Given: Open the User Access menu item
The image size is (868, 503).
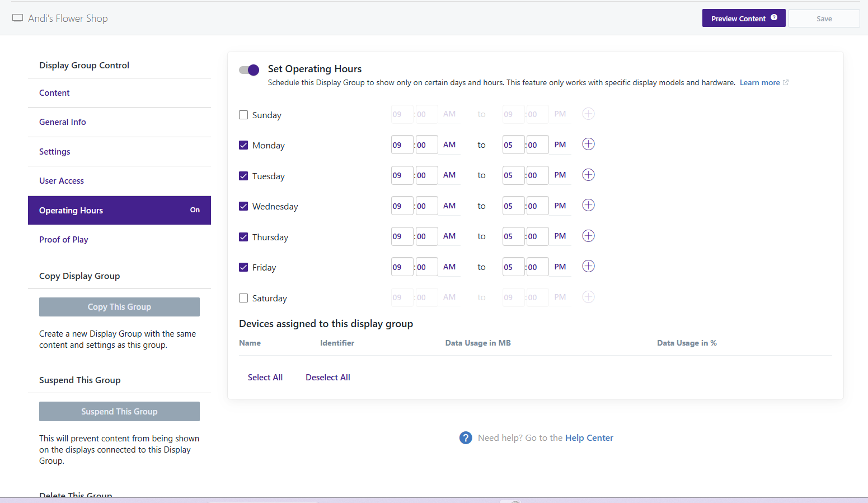Looking at the screenshot, I should [119, 181].
